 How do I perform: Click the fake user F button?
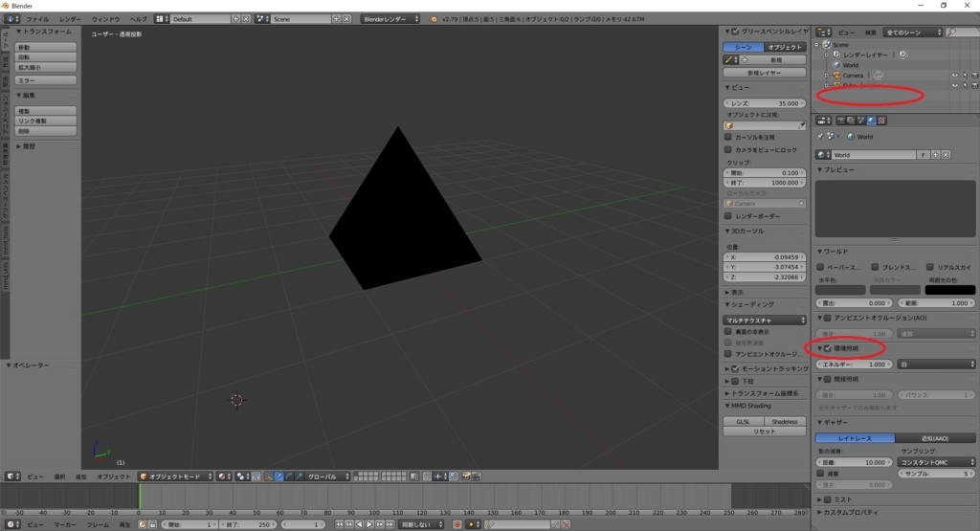click(924, 155)
